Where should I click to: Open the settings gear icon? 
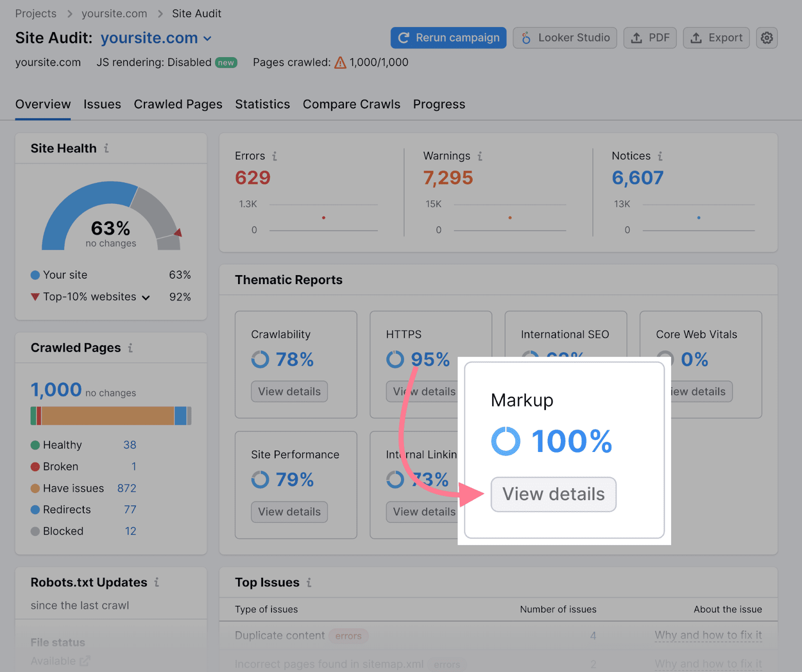coord(766,38)
